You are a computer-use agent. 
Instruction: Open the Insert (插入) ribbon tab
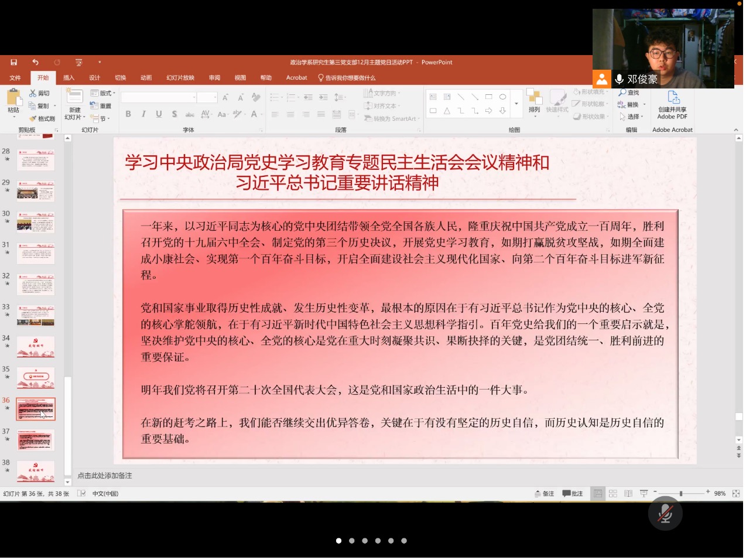pos(69,78)
